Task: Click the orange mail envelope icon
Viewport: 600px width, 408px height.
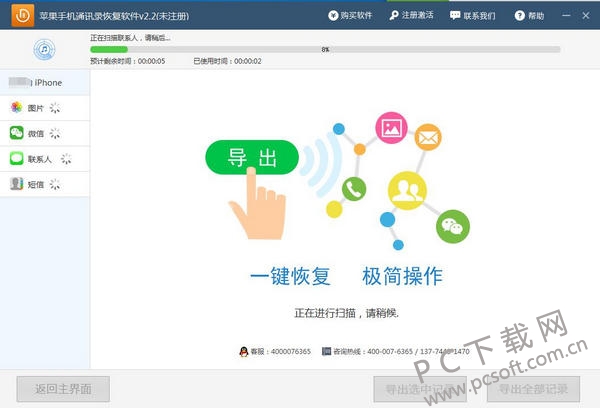Action: tap(428, 136)
